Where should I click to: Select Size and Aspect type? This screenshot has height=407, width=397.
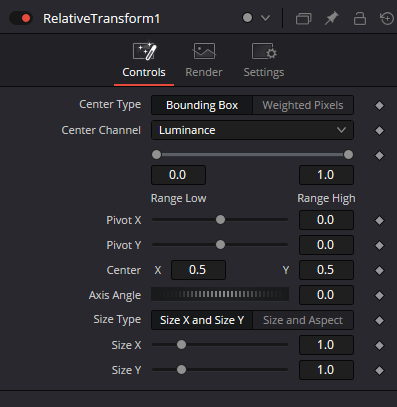click(303, 320)
